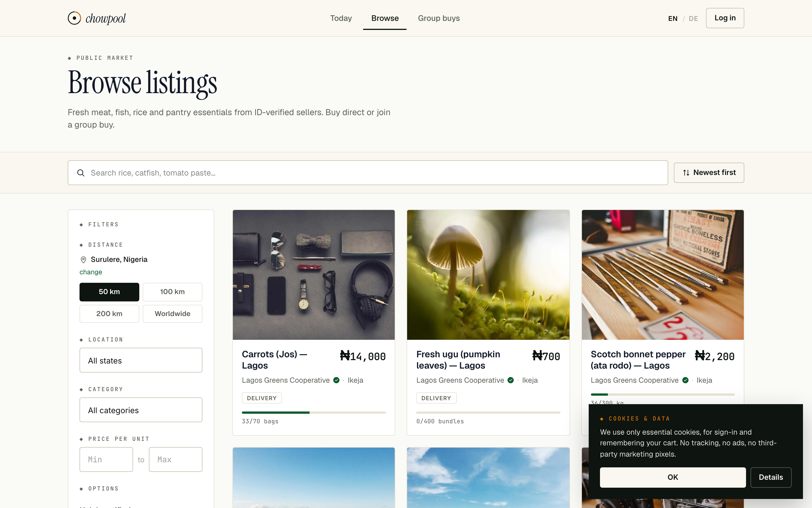Image resolution: width=812 pixels, height=508 pixels.
Task: Open the Newest first sort menu
Action: tap(709, 173)
